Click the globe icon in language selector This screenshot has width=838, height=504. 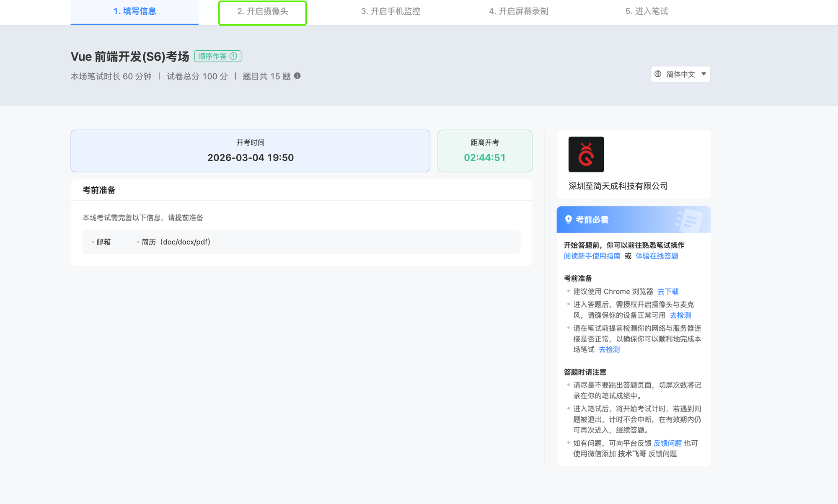[x=658, y=74]
